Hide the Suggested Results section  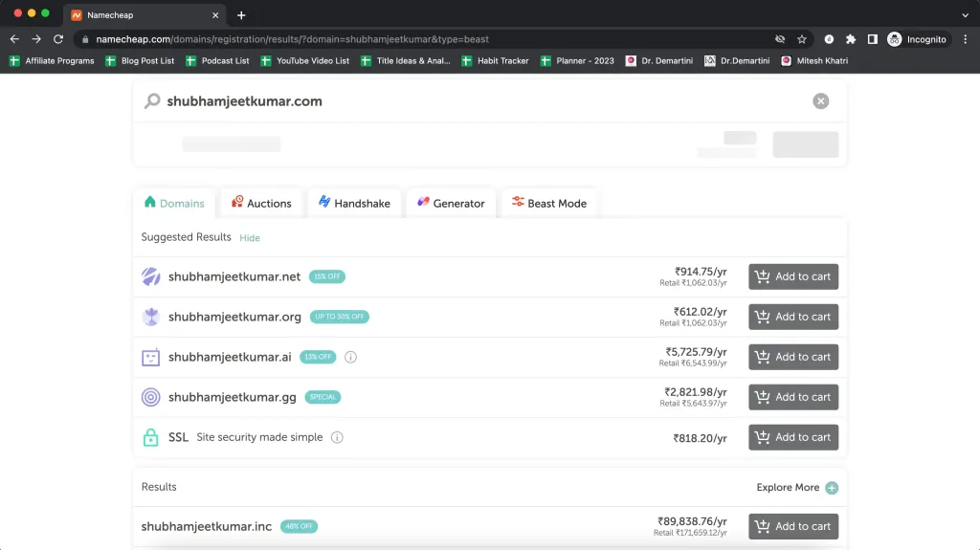click(250, 238)
